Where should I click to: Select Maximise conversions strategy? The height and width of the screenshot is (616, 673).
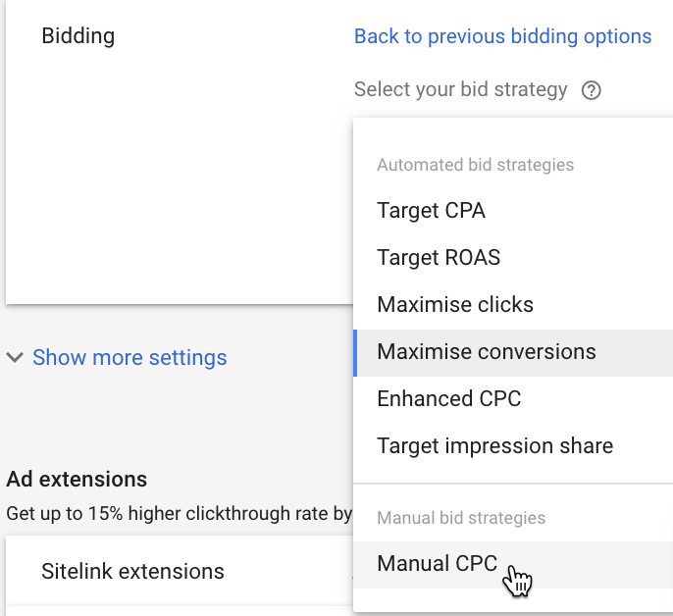coord(487,351)
